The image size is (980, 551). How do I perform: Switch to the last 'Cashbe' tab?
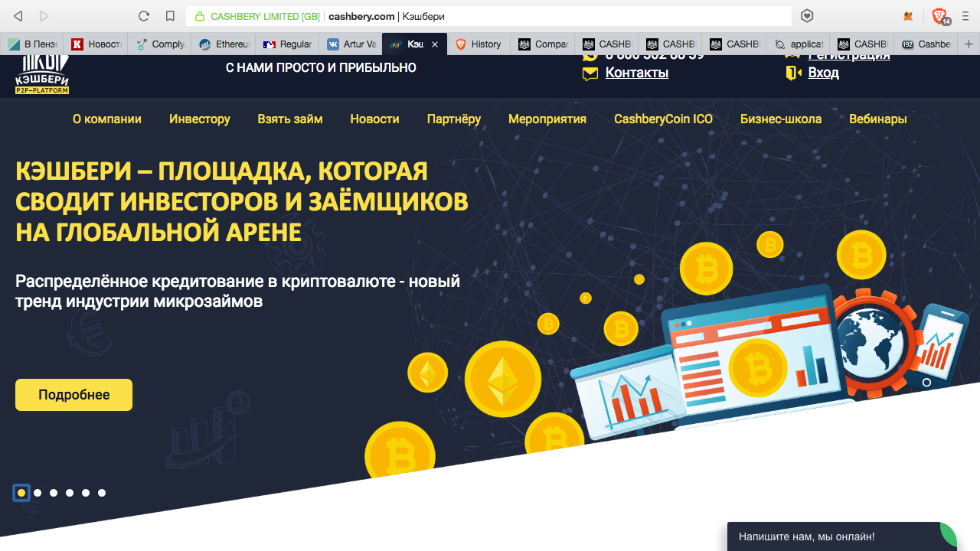pos(927,44)
